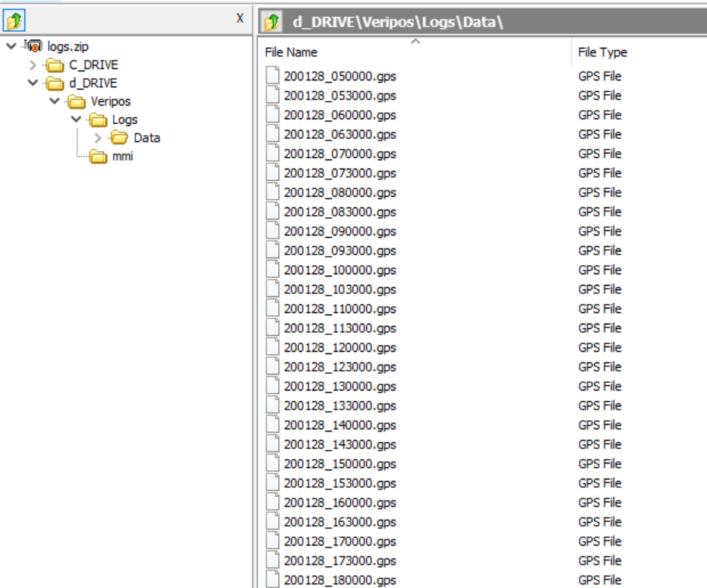Select file name 200128_143000.gps
Viewport: 707px width, 588px height.
tap(340, 444)
